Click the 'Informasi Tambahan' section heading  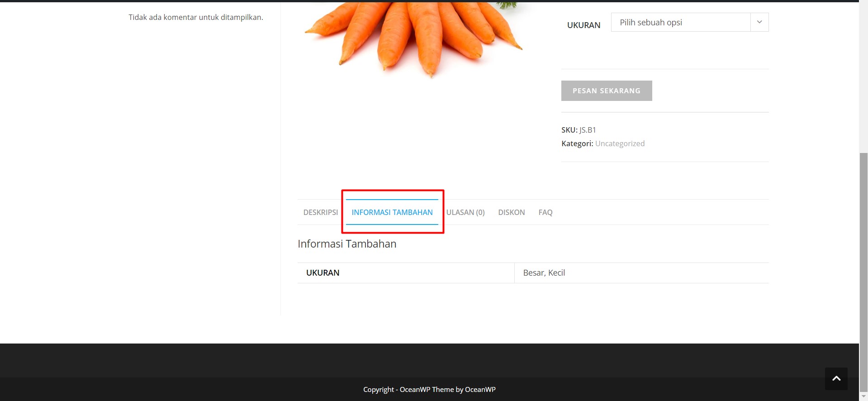(x=347, y=243)
